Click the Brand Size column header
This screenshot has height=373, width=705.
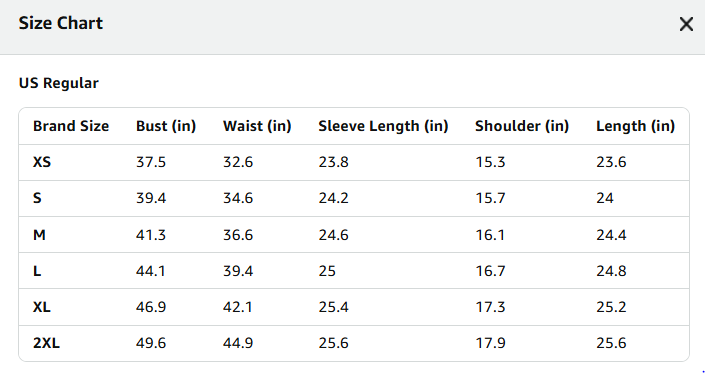(x=71, y=126)
